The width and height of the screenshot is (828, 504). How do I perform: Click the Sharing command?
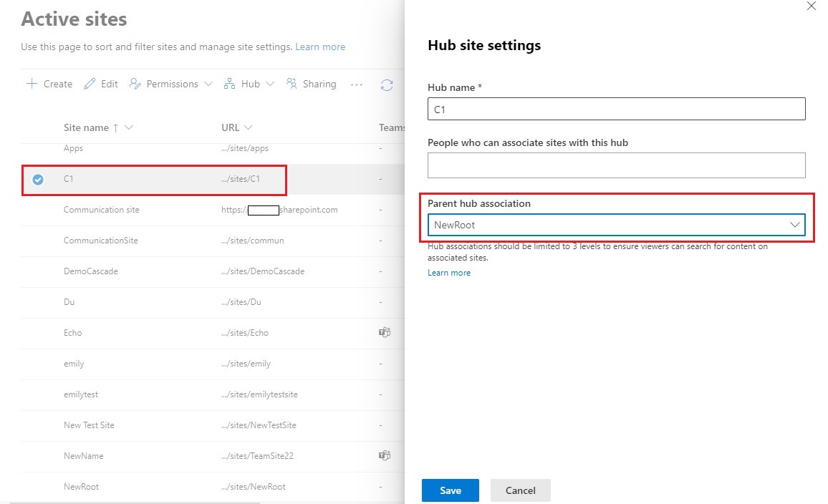click(x=311, y=84)
